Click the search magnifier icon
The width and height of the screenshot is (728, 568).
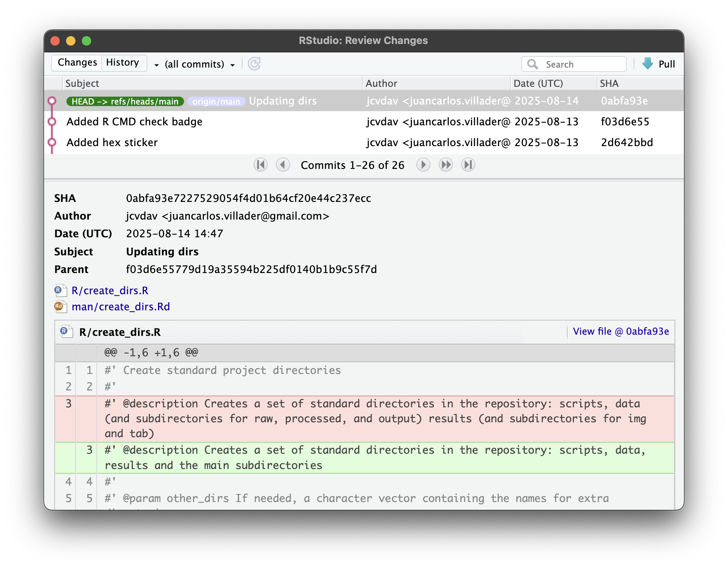(x=533, y=64)
